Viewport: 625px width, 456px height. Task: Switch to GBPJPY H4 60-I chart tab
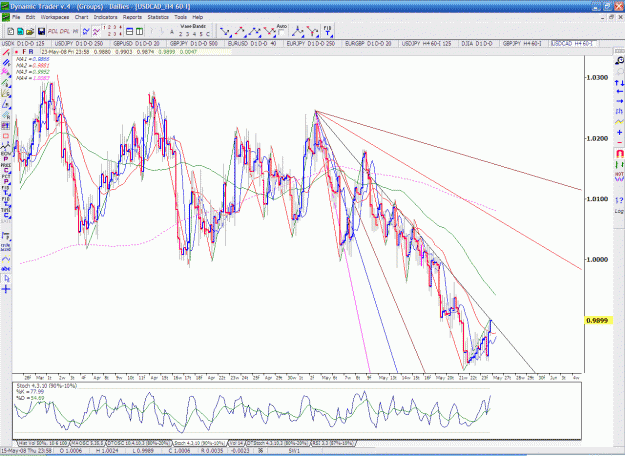pyautogui.click(x=522, y=43)
